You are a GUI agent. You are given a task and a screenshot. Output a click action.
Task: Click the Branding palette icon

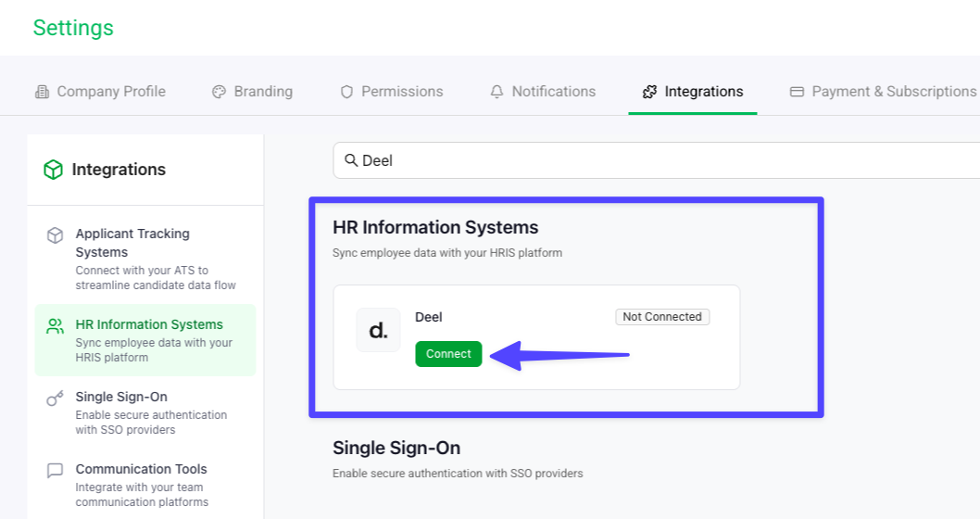[219, 92]
